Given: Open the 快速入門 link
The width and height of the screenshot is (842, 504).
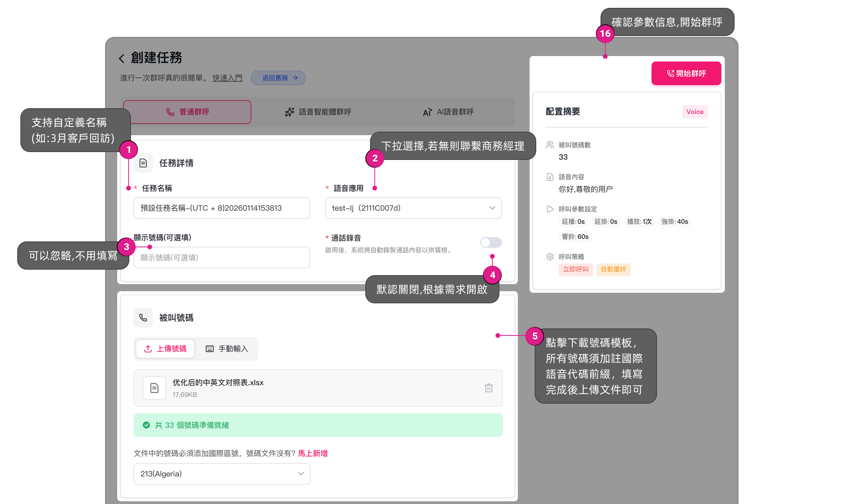Looking at the screenshot, I should point(227,78).
